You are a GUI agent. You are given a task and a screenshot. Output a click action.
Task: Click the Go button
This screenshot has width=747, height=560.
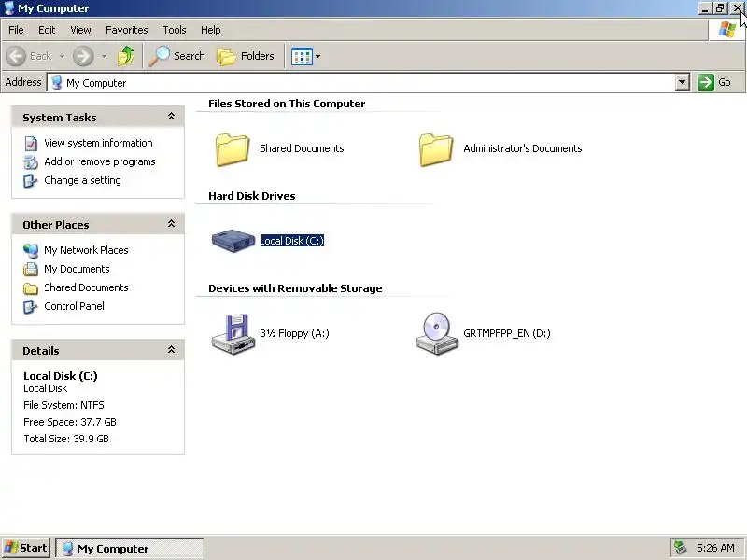pyautogui.click(x=714, y=82)
